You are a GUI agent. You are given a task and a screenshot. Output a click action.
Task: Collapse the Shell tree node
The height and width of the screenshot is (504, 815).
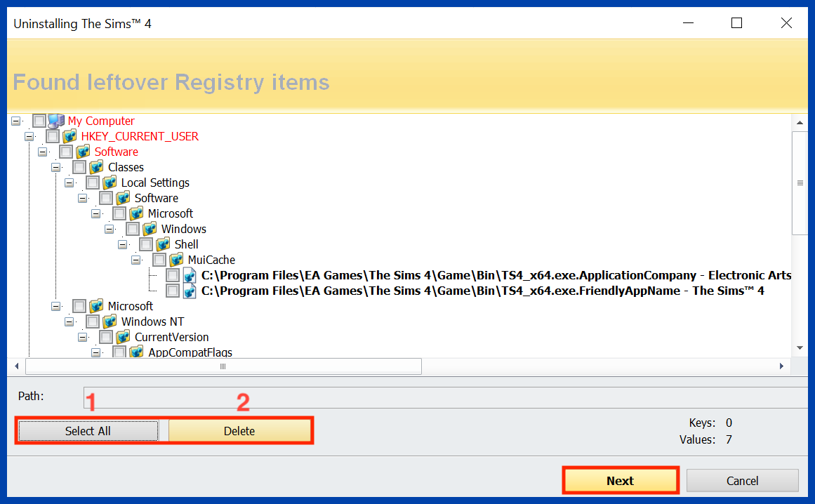tap(122, 244)
